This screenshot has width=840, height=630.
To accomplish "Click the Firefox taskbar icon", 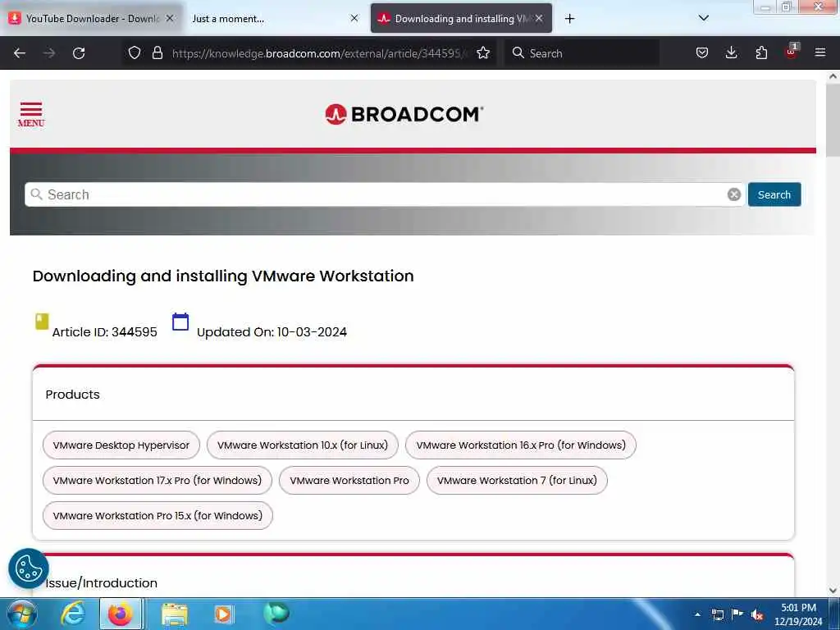I will (121, 614).
